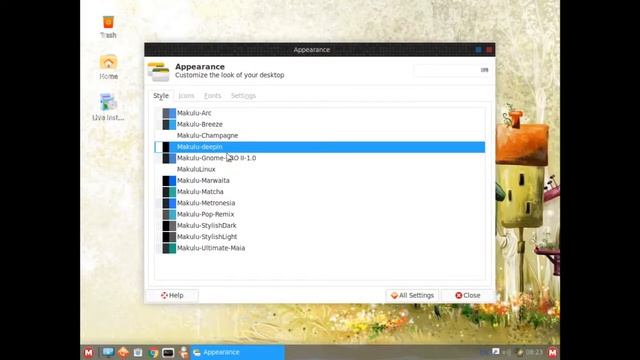640x360 pixels.
Task: Select the Makulu-StylishLight style
Action: coord(320,237)
